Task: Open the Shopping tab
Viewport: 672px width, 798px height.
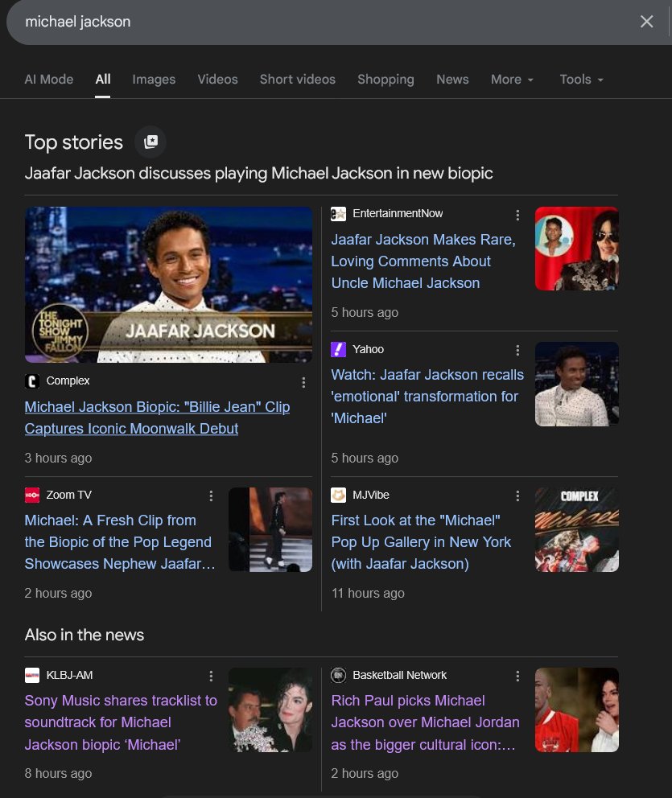Action: click(385, 80)
